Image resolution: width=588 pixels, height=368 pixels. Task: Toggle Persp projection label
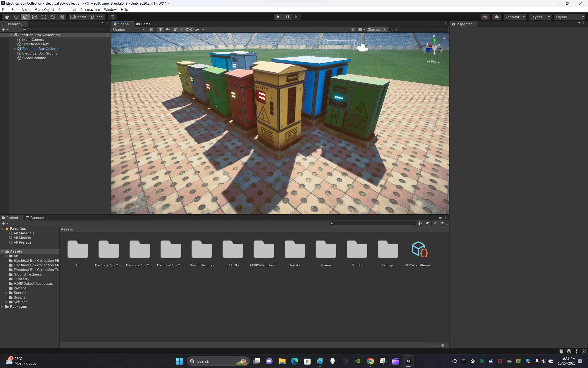click(434, 62)
